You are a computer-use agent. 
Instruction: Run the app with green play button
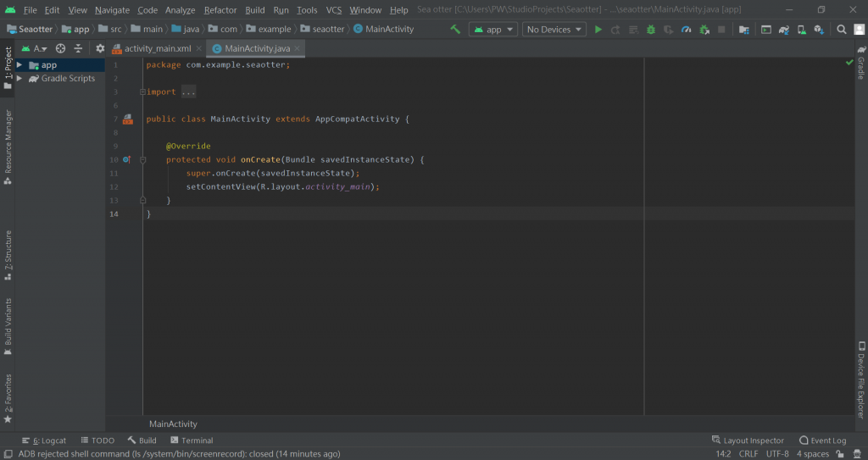click(598, 29)
